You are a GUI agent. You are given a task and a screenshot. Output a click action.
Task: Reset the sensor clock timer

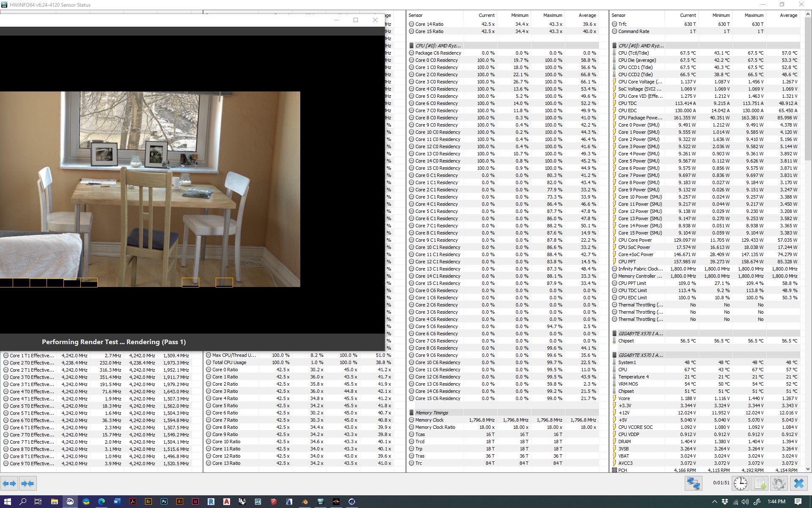[740, 483]
